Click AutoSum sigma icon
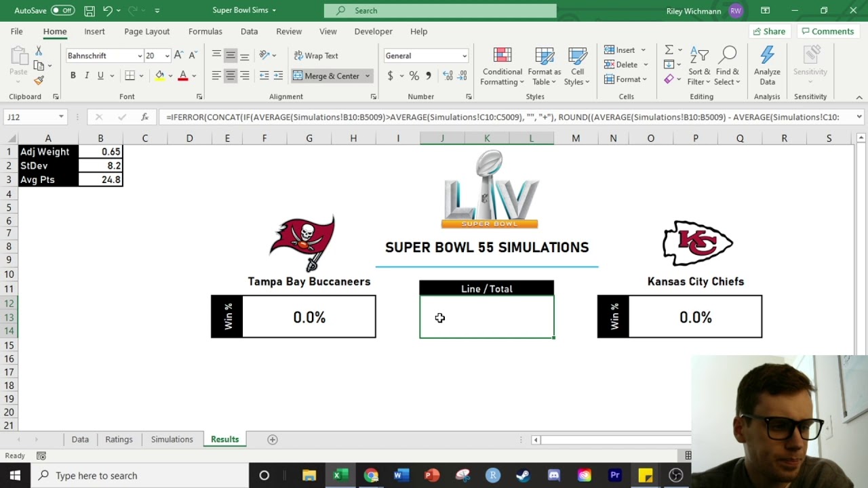The height and width of the screenshot is (488, 868). point(669,49)
